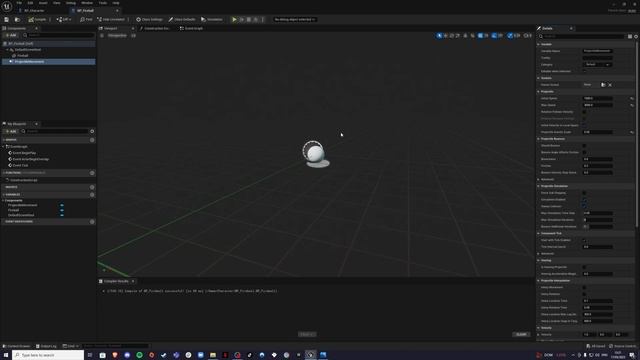The width and height of the screenshot is (640, 360).
Task: Open Event BeginPlay in My Blueprint
Action: 24,153
